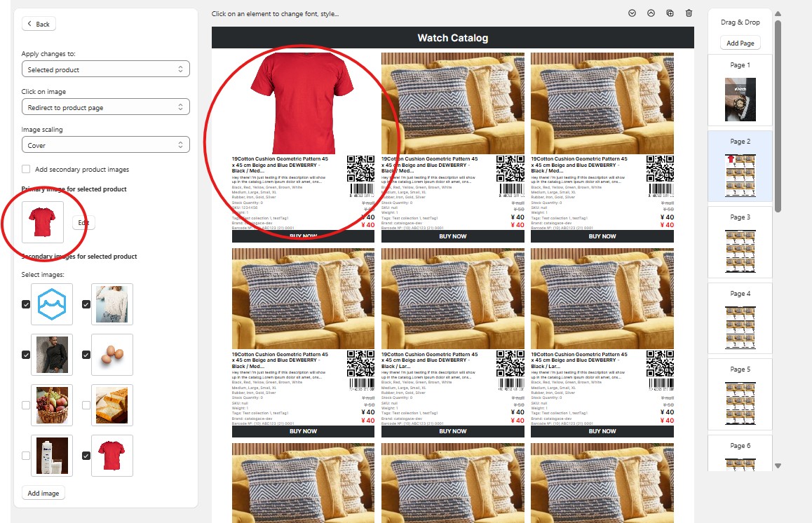Check the fruit basket image checkbox
812x523 pixels.
click(26, 405)
